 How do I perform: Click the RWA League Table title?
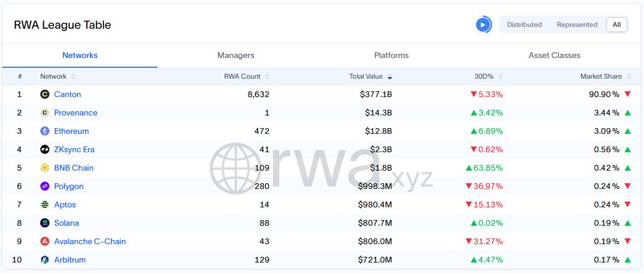pyautogui.click(x=63, y=25)
